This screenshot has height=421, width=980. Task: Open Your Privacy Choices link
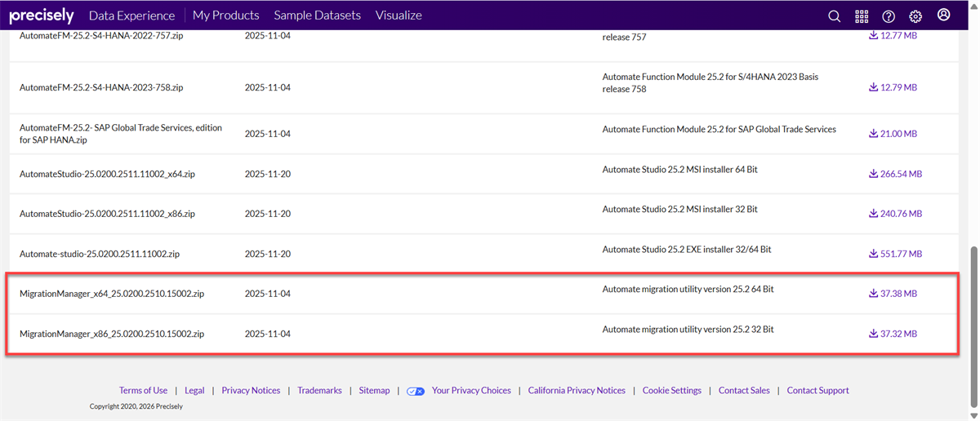(x=471, y=391)
